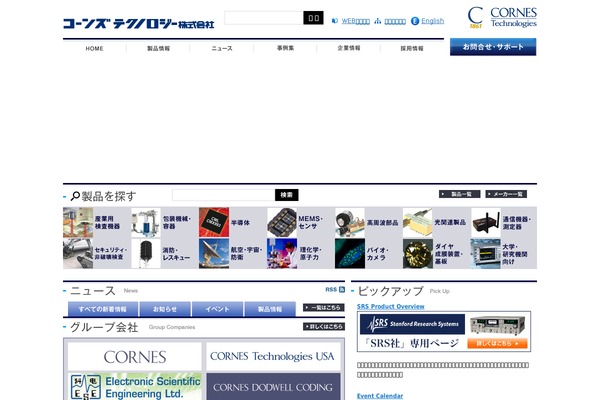This screenshot has width=600, height=400.
Task: Open the CORNES group company banner
Action: point(135,357)
